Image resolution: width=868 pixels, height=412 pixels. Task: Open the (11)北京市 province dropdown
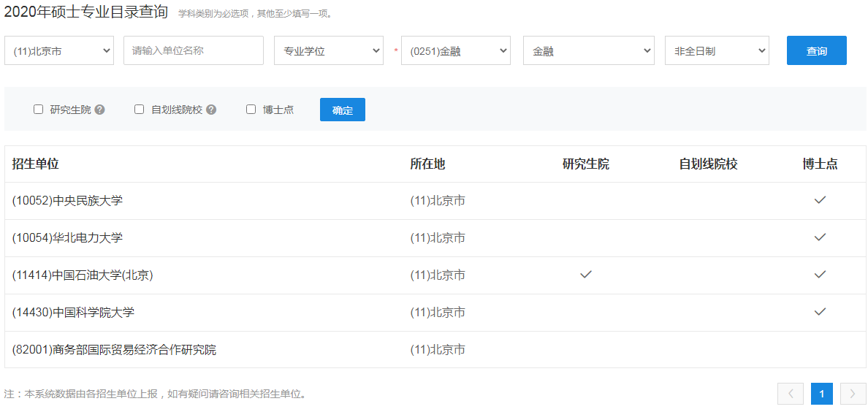pyautogui.click(x=59, y=51)
